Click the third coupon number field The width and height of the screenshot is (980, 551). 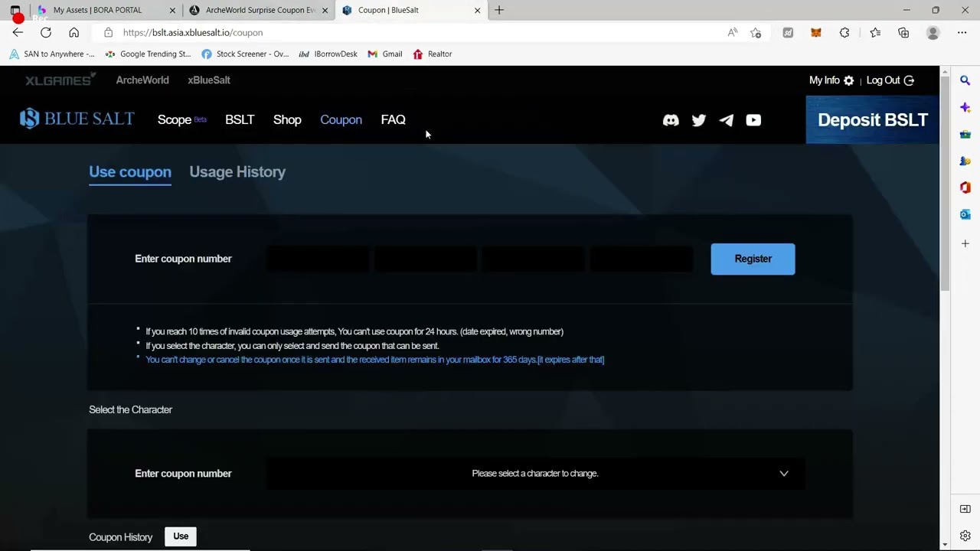tap(534, 259)
